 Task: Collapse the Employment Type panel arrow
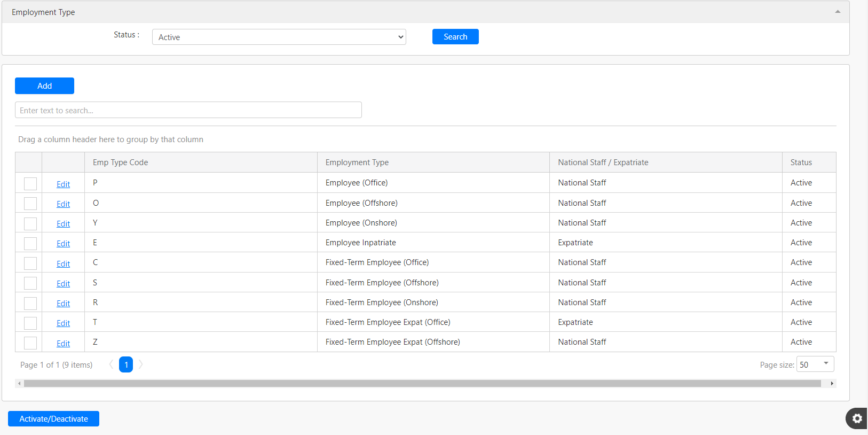click(x=838, y=12)
